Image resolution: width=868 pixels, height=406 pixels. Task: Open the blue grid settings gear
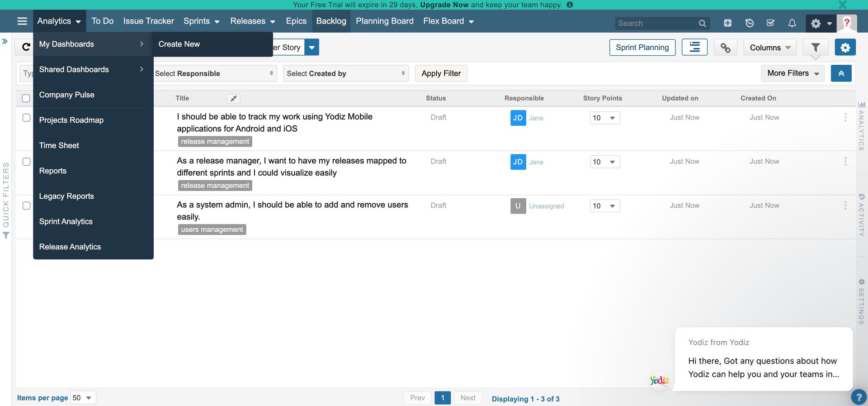click(845, 47)
